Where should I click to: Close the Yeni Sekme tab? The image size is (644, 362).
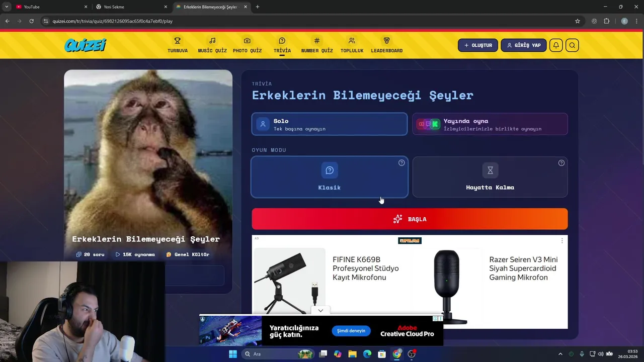pyautogui.click(x=166, y=7)
